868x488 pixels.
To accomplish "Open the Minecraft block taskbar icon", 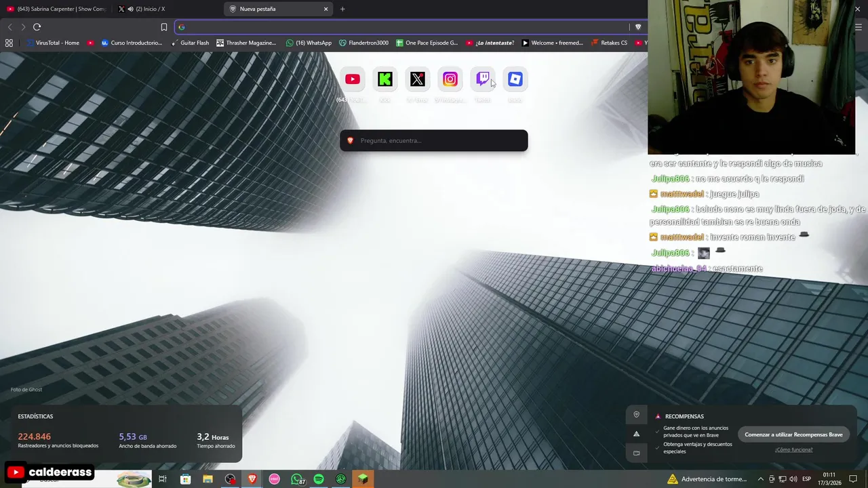I will click(x=363, y=479).
